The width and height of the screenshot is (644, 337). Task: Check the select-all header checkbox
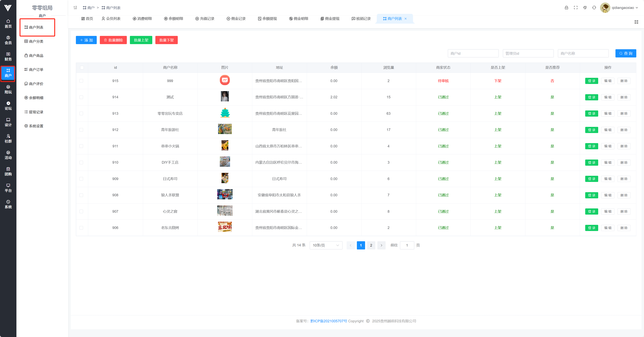[x=82, y=68]
